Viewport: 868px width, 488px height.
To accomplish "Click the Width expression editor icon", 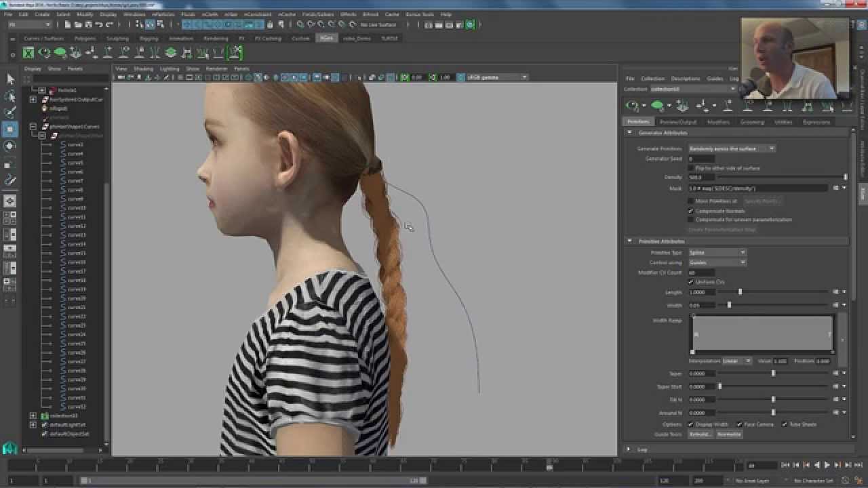I will coord(836,305).
